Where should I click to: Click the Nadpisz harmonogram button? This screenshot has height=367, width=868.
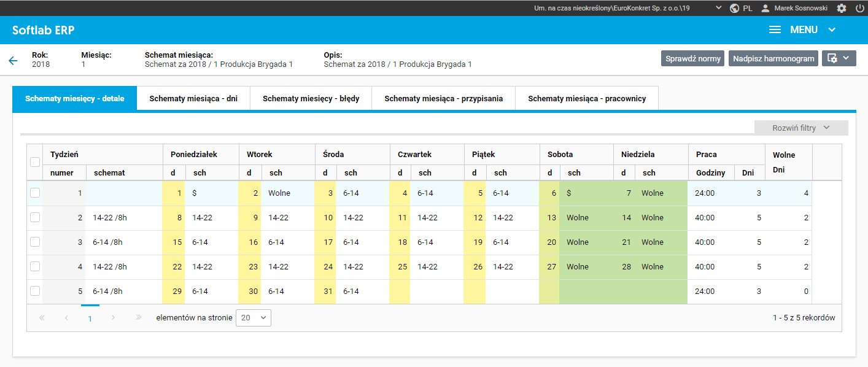[x=773, y=58]
